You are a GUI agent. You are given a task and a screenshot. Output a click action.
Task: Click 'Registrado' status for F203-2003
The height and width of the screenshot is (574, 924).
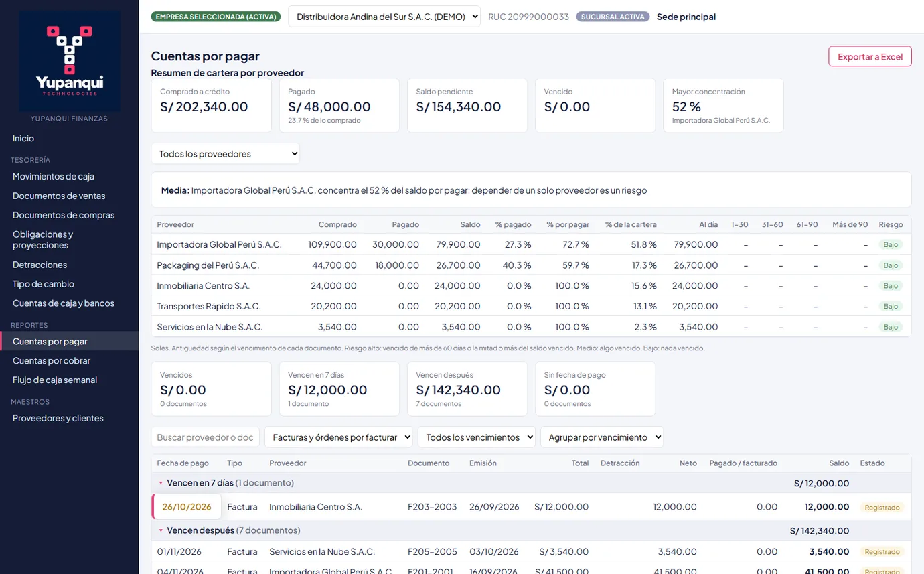coord(882,507)
